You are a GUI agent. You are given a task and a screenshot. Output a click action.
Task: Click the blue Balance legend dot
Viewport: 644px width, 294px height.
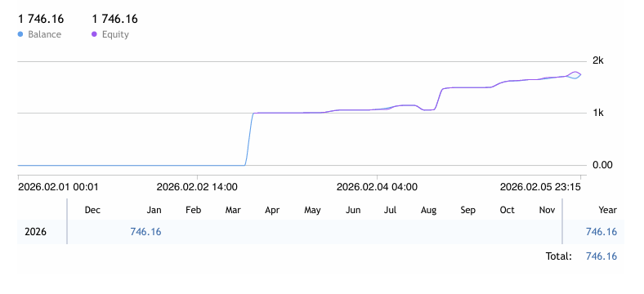[20, 34]
